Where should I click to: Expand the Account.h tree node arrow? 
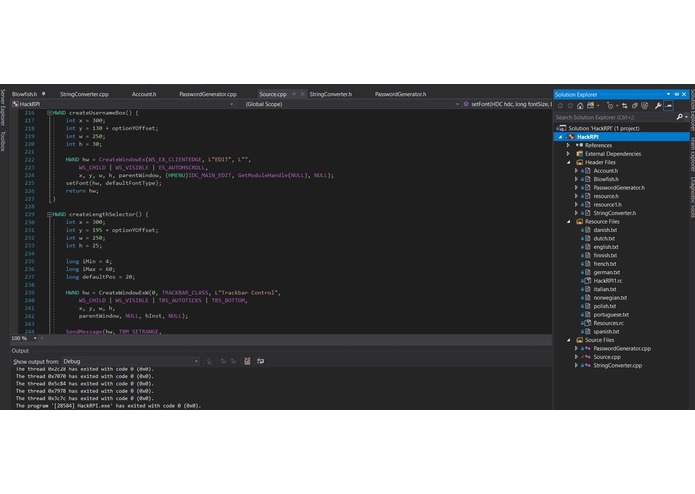point(577,171)
